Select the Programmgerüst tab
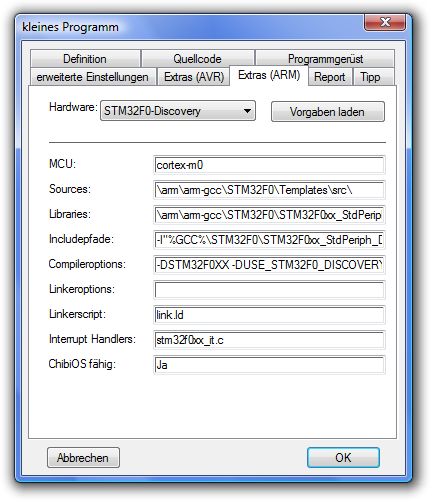This screenshot has height=502, width=432. [x=325, y=59]
